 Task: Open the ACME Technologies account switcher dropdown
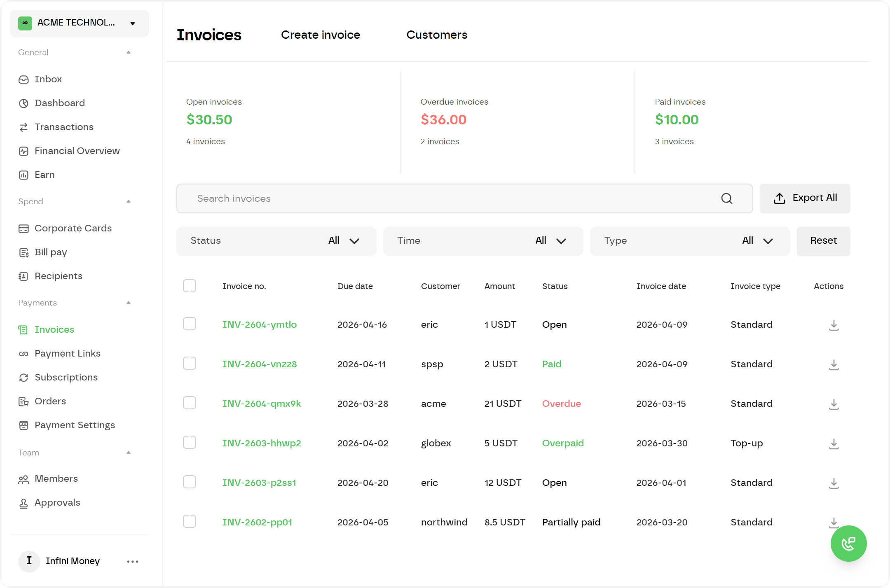point(80,23)
